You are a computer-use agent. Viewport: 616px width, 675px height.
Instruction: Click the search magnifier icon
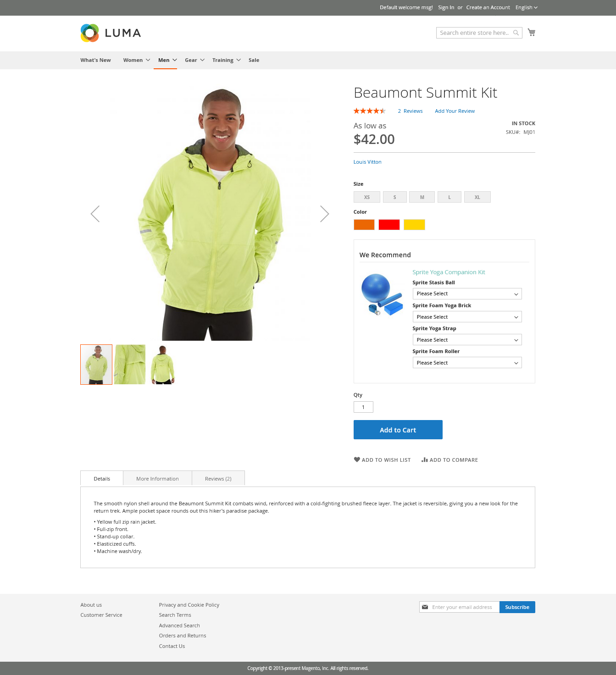[516, 33]
